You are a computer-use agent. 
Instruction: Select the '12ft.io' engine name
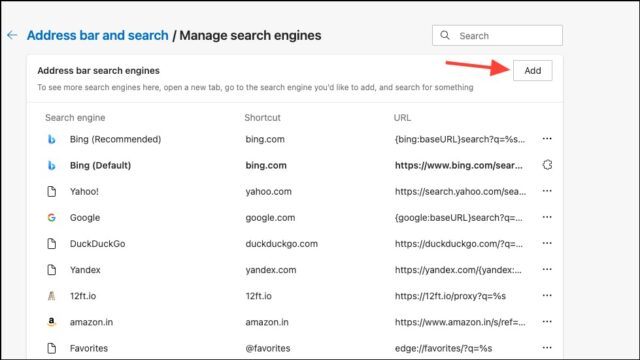point(83,296)
